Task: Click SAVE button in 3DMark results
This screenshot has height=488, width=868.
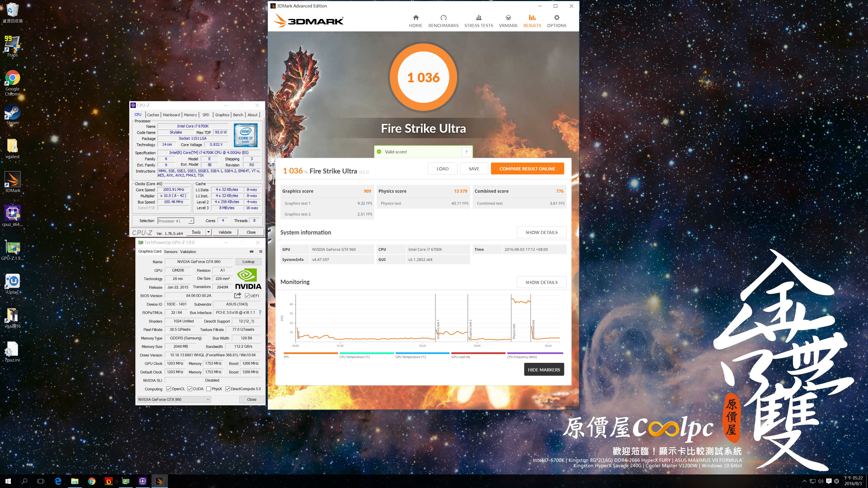Action: point(474,169)
